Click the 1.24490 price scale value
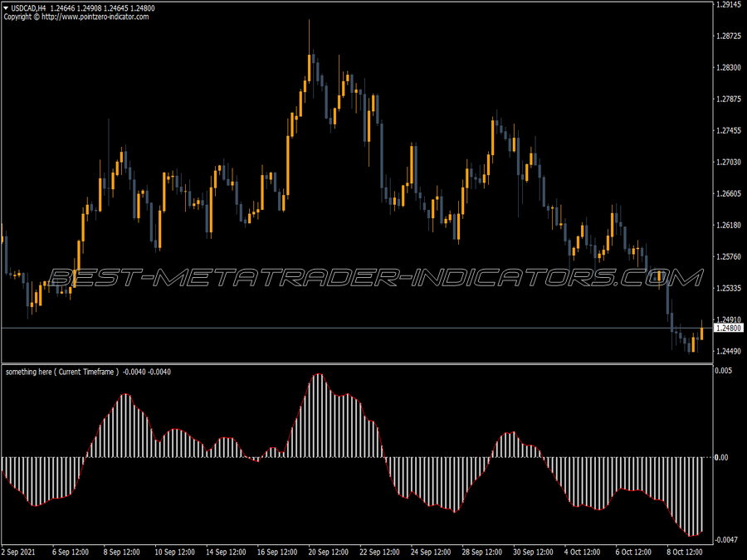The height and width of the screenshot is (560, 747). (729, 351)
